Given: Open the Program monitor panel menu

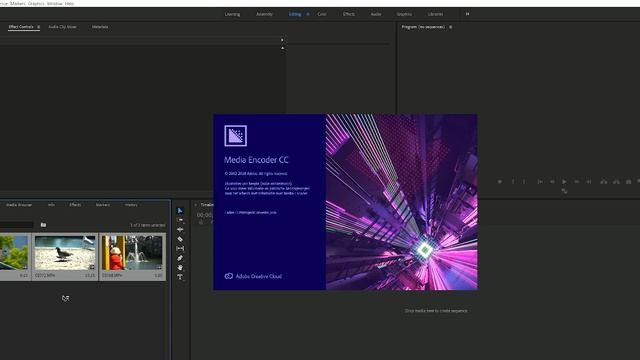Looking at the screenshot, I should tap(451, 27).
